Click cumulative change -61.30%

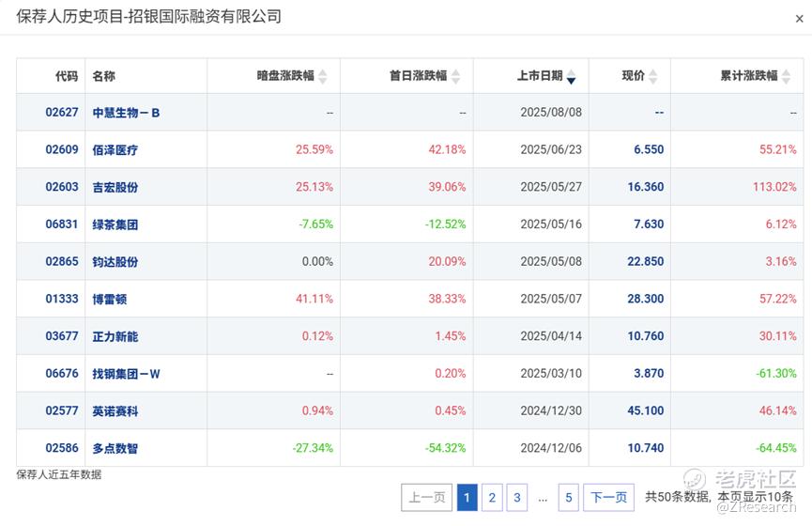pyautogui.click(x=775, y=374)
